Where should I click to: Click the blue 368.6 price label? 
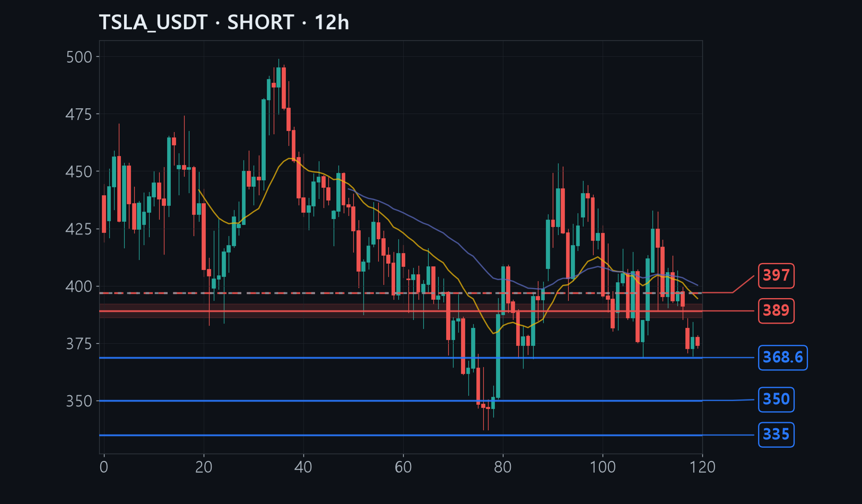[x=783, y=357]
